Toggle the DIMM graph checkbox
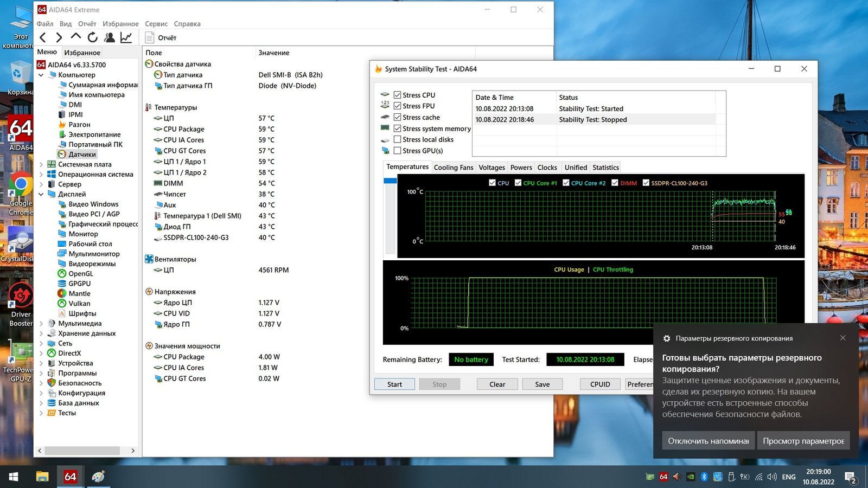 [x=615, y=183]
